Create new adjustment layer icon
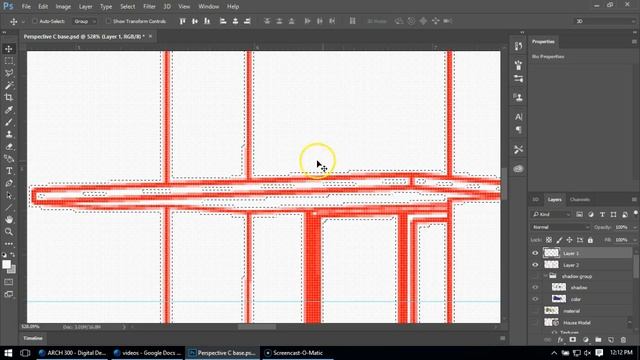Screen dimensions: 640x360 [x=586, y=340]
